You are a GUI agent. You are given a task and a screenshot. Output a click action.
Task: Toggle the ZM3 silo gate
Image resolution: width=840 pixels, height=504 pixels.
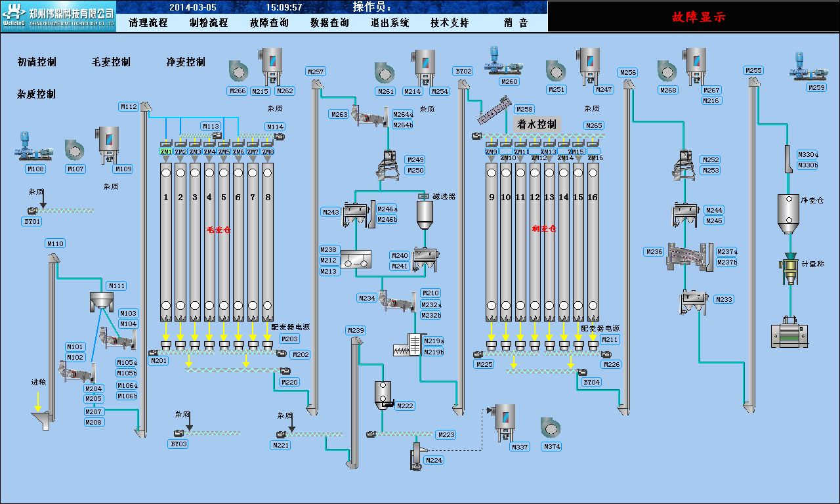(x=195, y=152)
